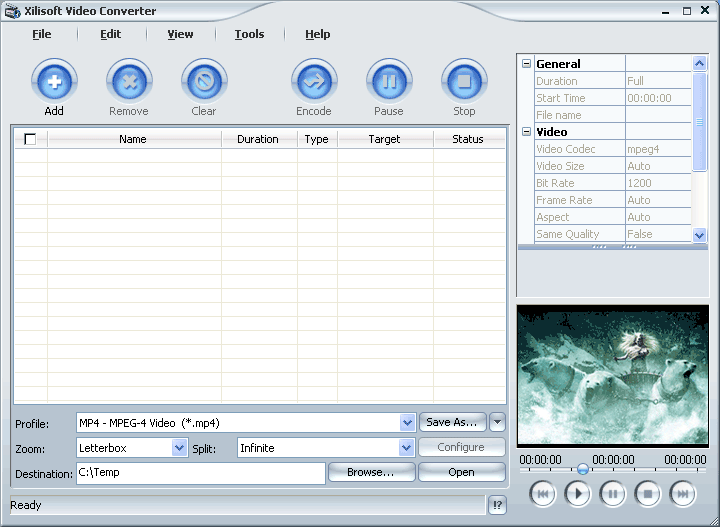Click the Status column header

click(468, 139)
